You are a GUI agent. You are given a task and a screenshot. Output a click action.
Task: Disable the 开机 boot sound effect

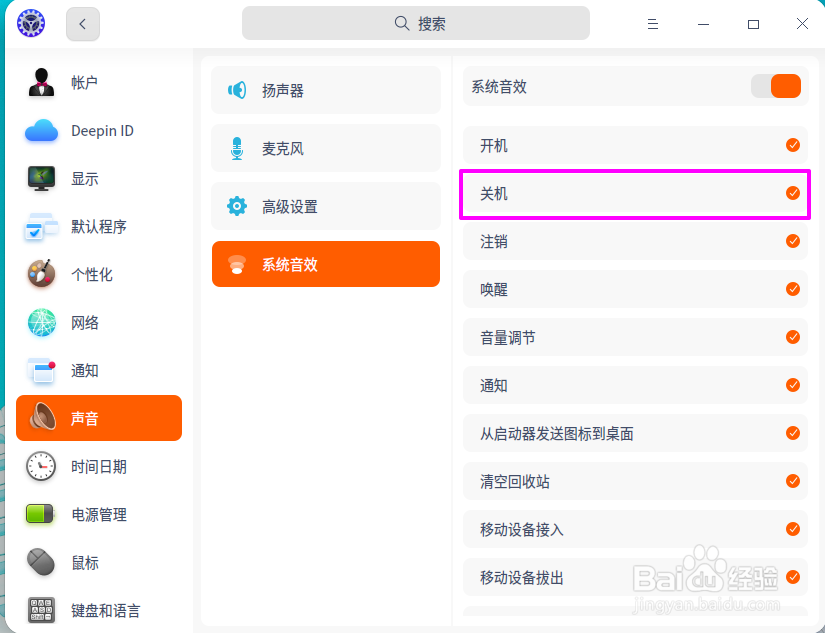(x=793, y=145)
